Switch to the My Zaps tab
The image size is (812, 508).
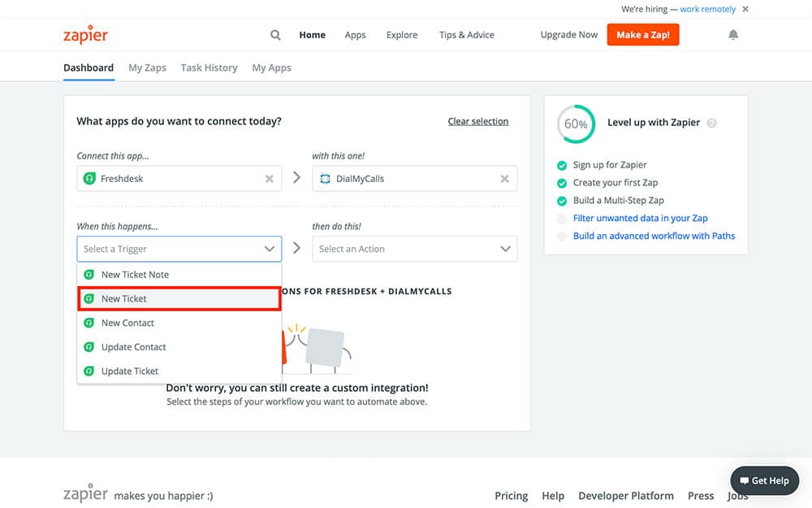pos(147,67)
